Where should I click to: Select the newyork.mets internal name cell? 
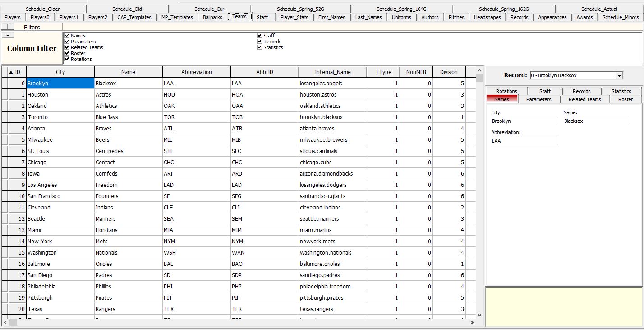click(333, 242)
